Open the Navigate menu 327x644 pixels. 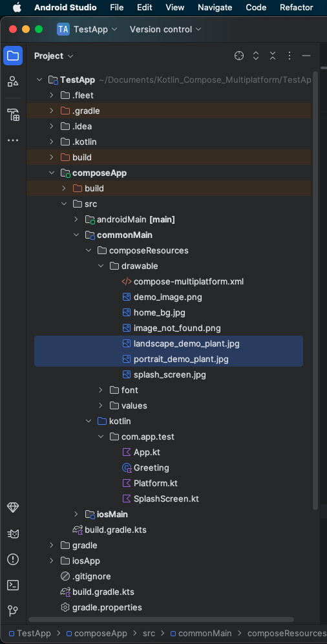pyautogui.click(x=215, y=7)
